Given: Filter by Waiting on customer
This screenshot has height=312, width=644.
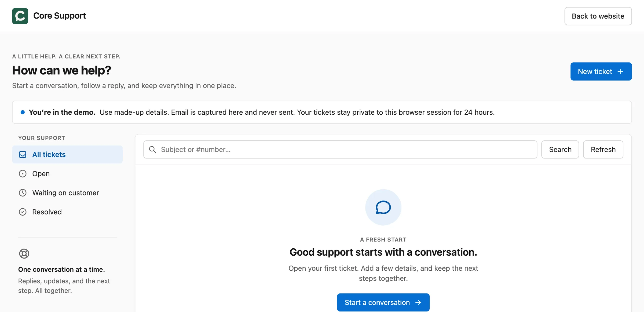Looking at the screenshot, I should pos(67,193).
